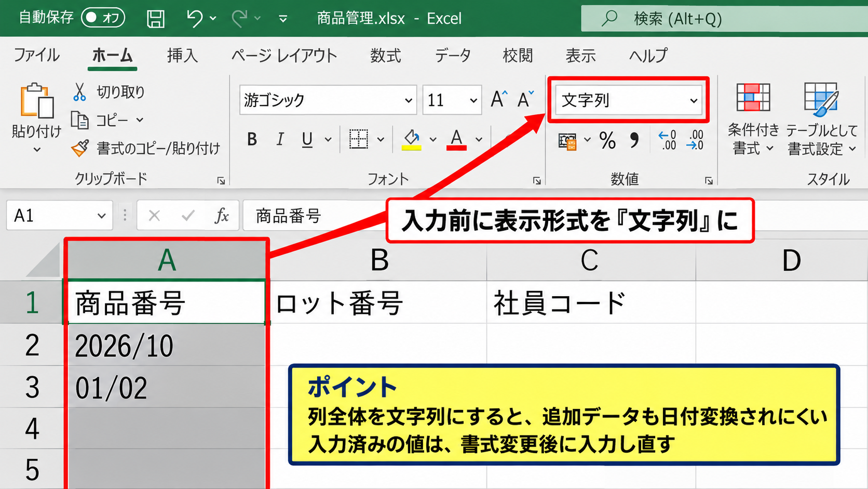Click Decrease Decimal icon
868x489 pixels.
(695, 140)
